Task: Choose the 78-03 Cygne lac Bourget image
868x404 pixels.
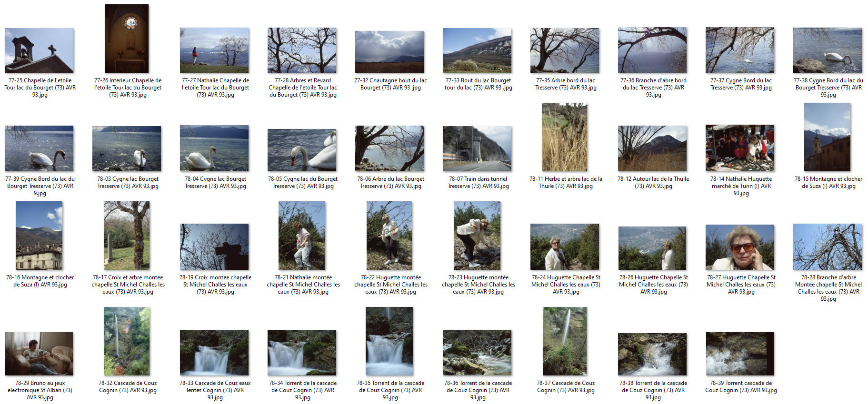Action: [127, 148]
